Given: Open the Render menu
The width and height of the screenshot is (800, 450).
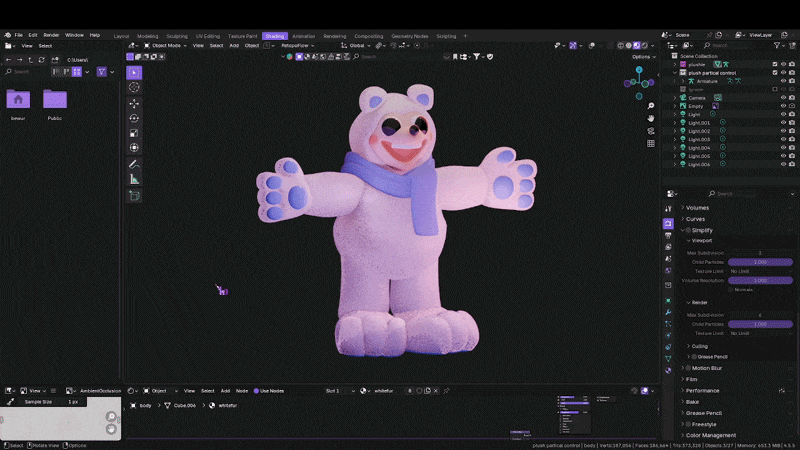Looking at the screenshot, I should pos(51,35).
